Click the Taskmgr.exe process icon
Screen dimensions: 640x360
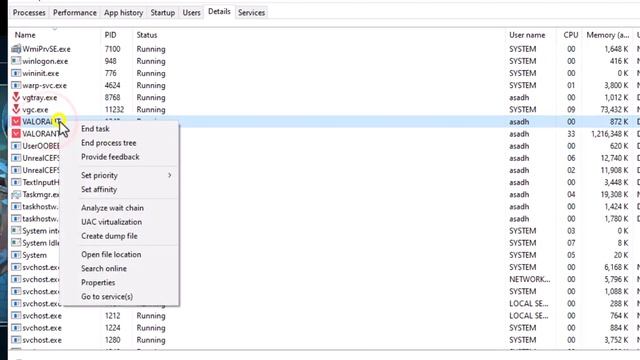click(x=16, y=195)
